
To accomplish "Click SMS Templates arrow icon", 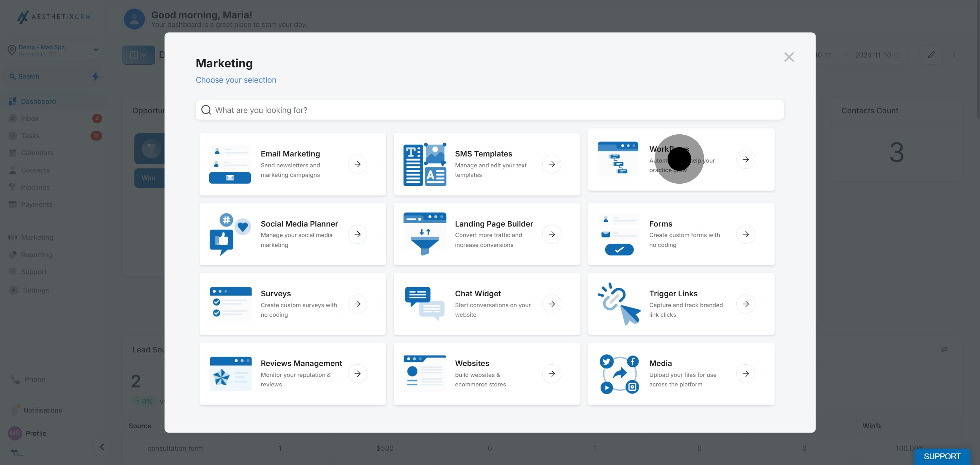I will tap(551, 164).
